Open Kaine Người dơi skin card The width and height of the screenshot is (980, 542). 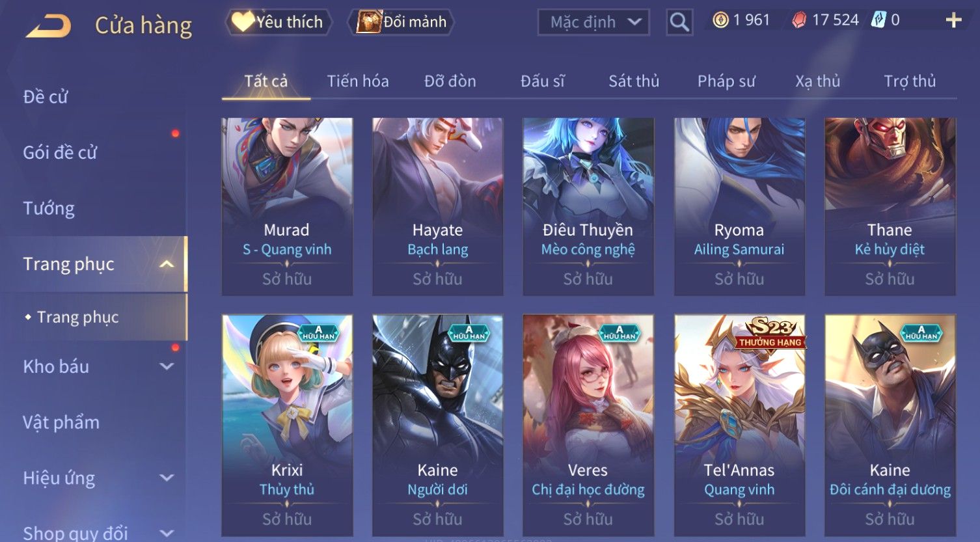tap(437, 426)
